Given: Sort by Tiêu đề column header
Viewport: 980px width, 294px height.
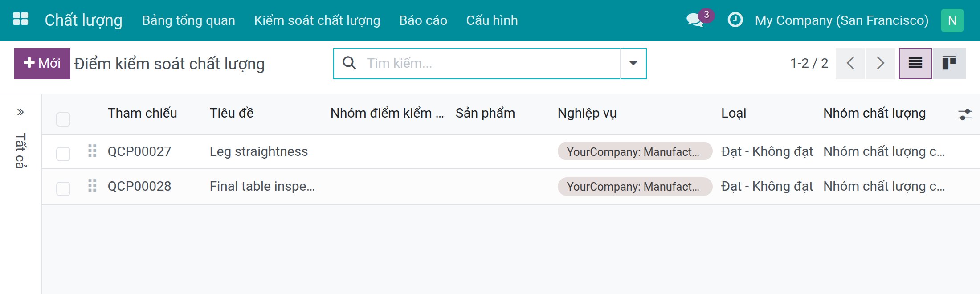Looking at the screenshot, I should click(x=231, y=113).
